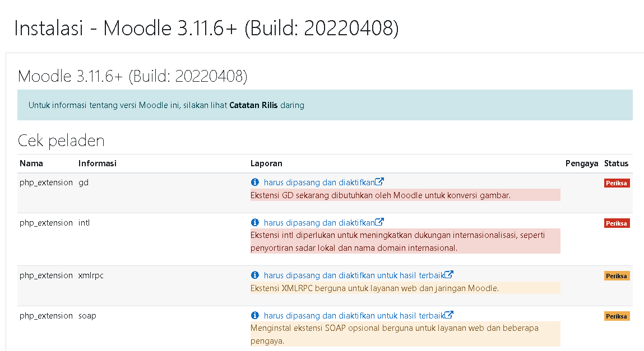This screenshot has height=351, width=644.
Task: Click php_extension in the intl row
Action: coord(46,223)
